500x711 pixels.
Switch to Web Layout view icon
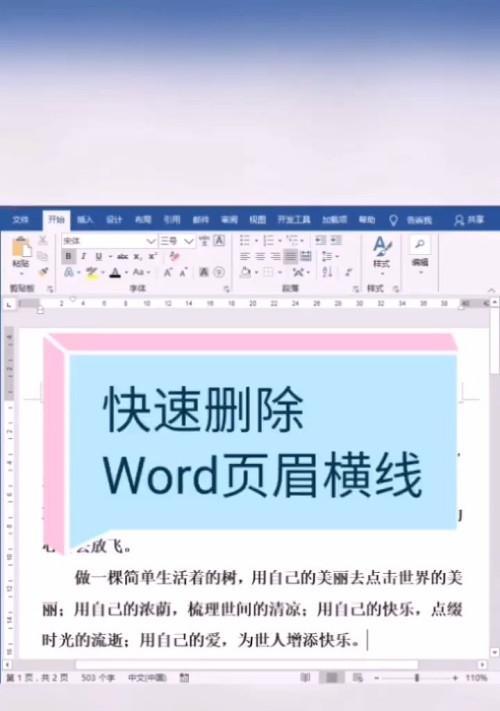[358, 678]
